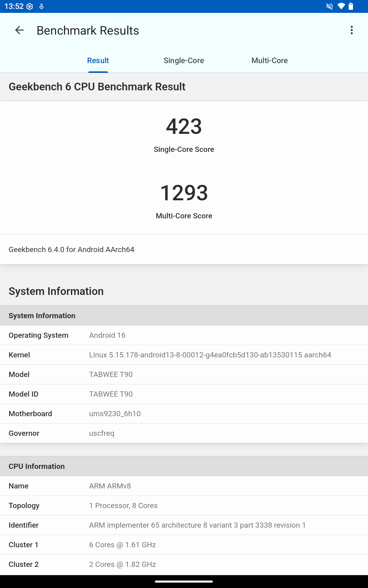Open the three-dot overflow menu

(351, 30)
